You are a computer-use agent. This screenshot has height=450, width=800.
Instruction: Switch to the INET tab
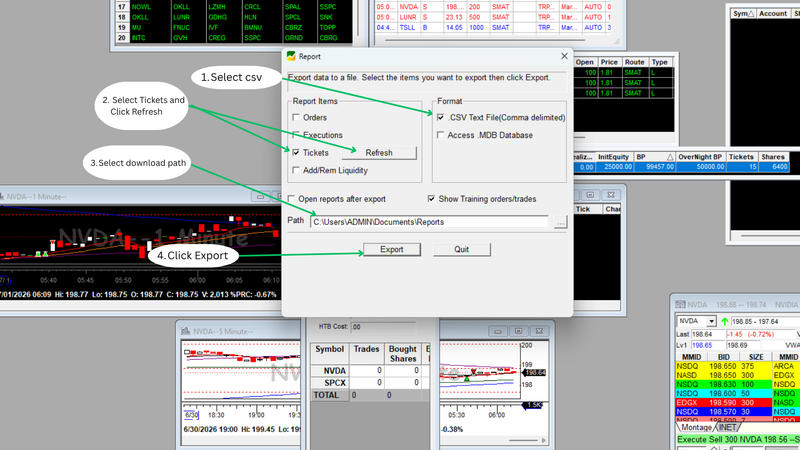coord(728,428)
